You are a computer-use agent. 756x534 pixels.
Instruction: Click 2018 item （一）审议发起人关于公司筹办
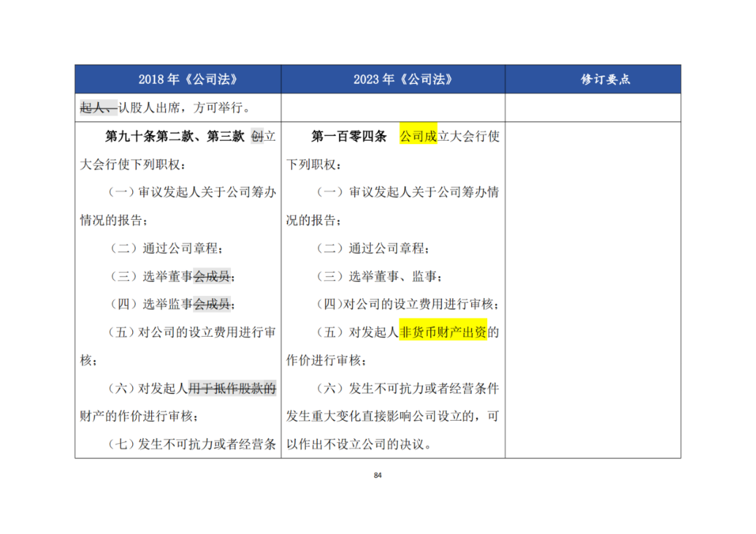click(191, 192)
